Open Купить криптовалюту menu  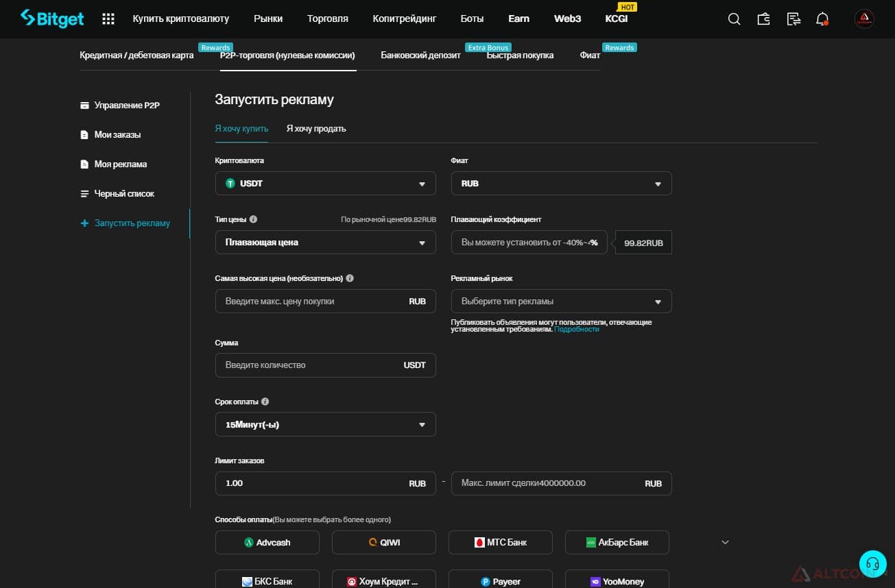tap(181, 19)
